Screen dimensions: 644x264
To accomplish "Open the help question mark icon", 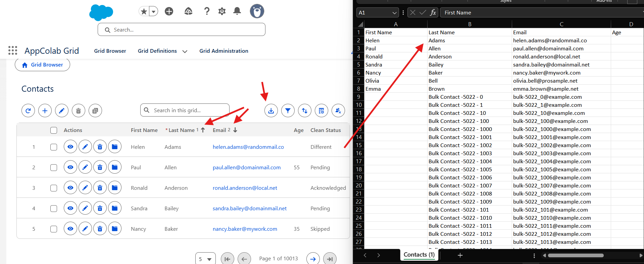I will pos(207,11).
